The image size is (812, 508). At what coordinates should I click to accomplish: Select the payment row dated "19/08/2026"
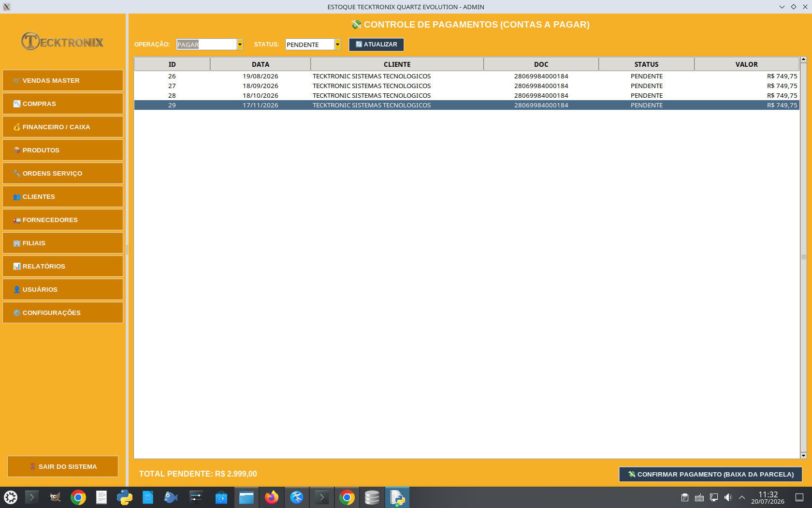coord(466,76)
